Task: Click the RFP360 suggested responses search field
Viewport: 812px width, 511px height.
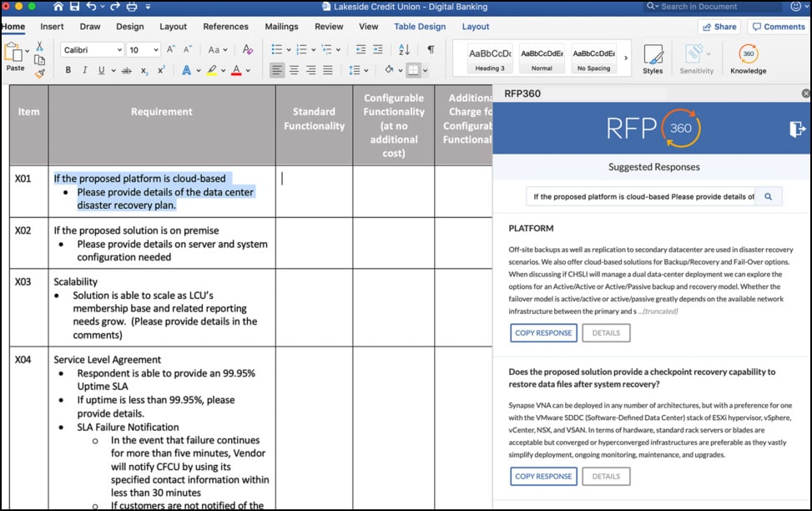Action: (x=641, y=196)
